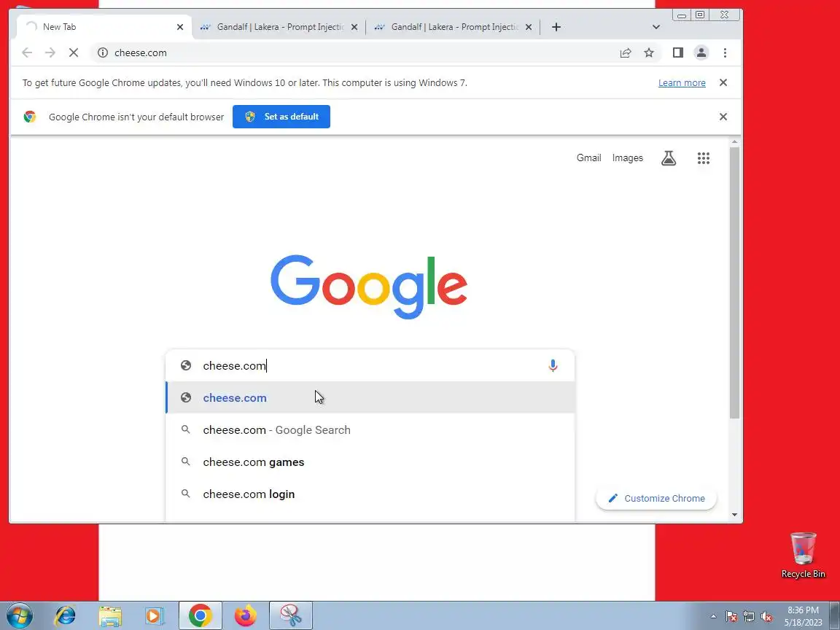Expand the tab search dropdown arrow
The height and width of the screenshot is (630, 840).
pos(656,27)
